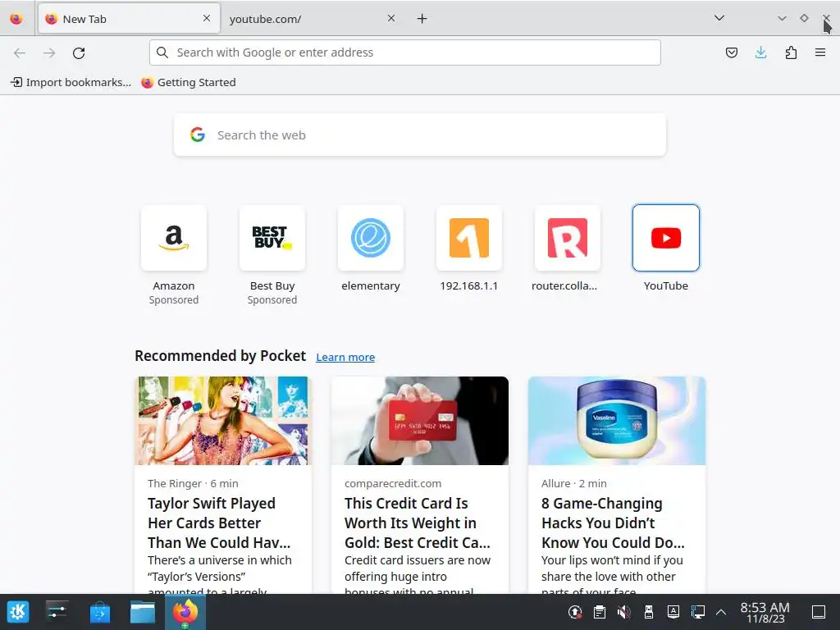
Task: Close the New Tab tab
Action: coord(207,18)
